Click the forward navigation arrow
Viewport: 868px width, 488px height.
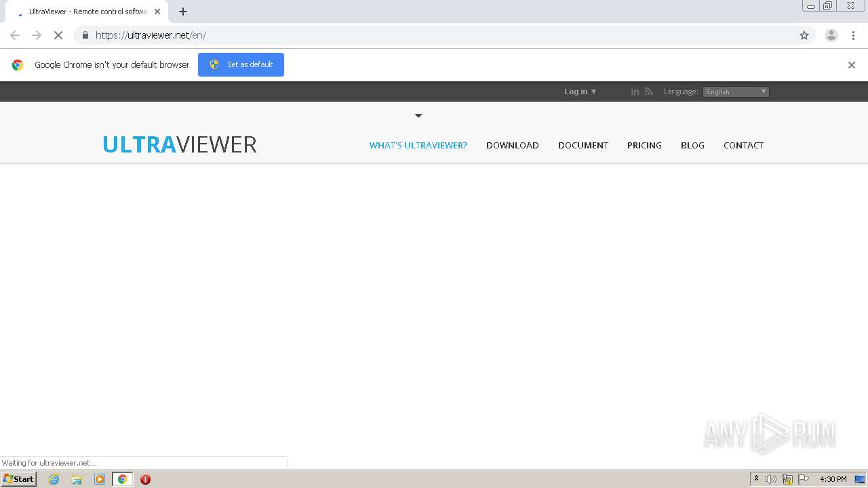[37, 35]
